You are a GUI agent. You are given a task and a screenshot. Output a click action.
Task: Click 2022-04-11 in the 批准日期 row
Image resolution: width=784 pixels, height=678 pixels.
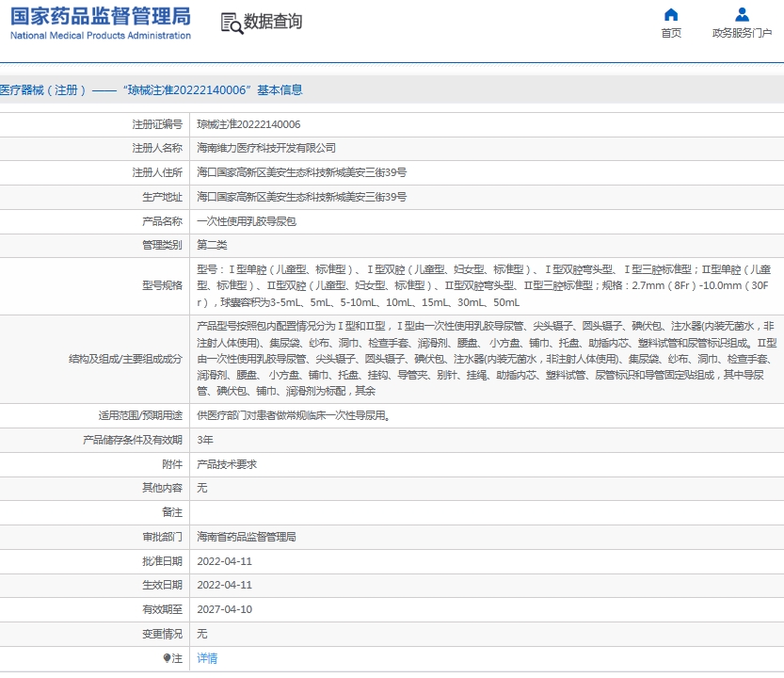(x=225, y=561)
